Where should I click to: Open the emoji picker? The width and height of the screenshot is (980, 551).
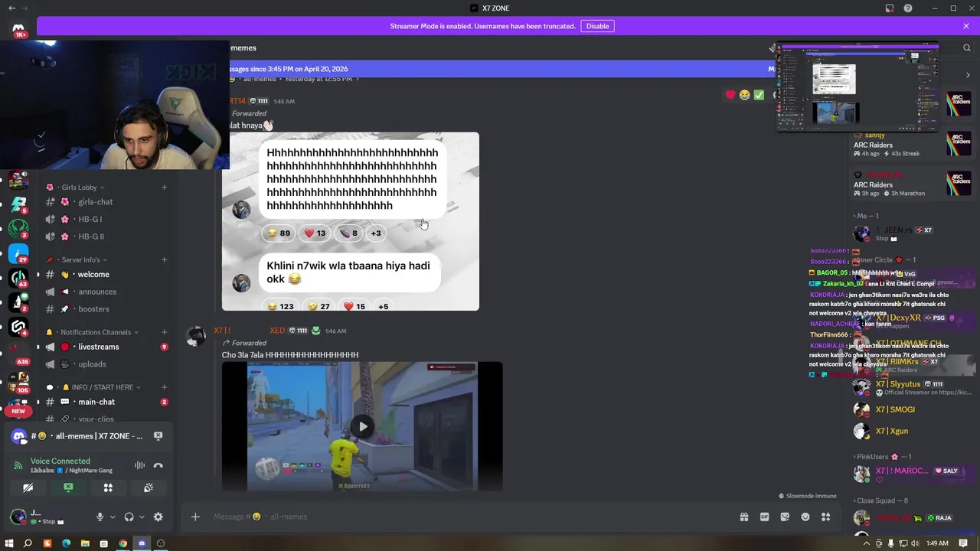[x=805, y=517]
